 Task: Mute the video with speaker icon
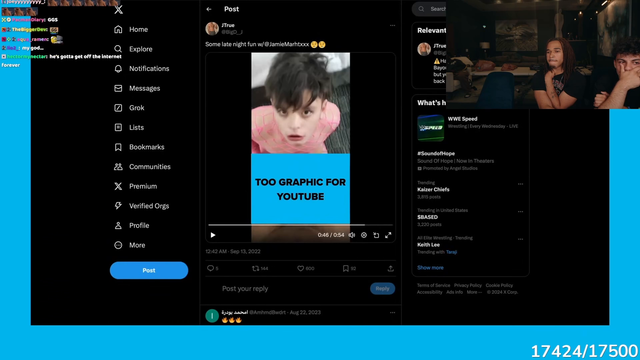[352, 235]
